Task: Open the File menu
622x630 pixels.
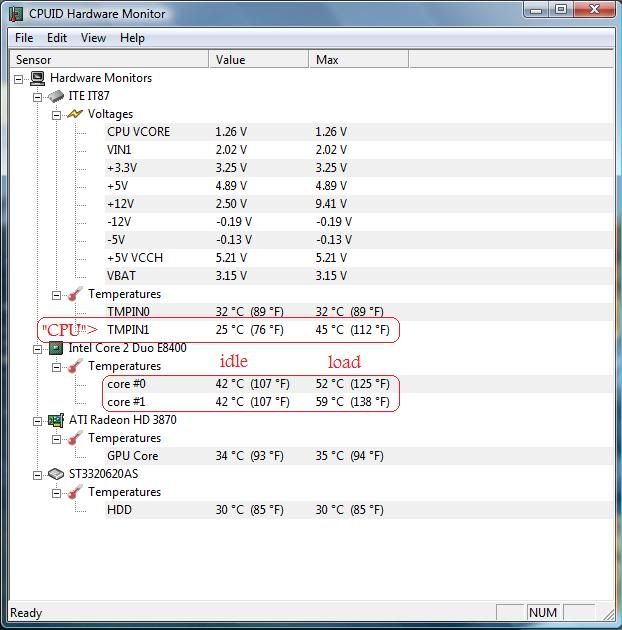Action: 24,38
